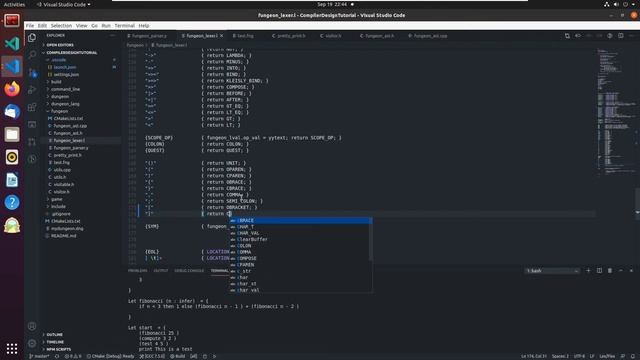Screen dimensions: 640x360
Task: Launch Firefox from the Ubuntu dock
Action: 12,89
